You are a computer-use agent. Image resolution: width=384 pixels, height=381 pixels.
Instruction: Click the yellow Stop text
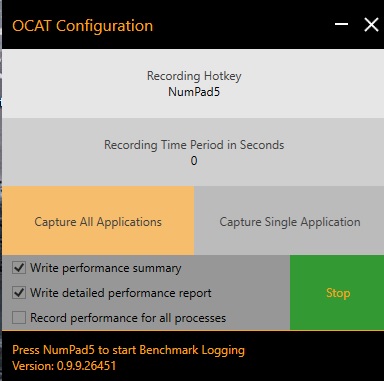click(338, 293)
